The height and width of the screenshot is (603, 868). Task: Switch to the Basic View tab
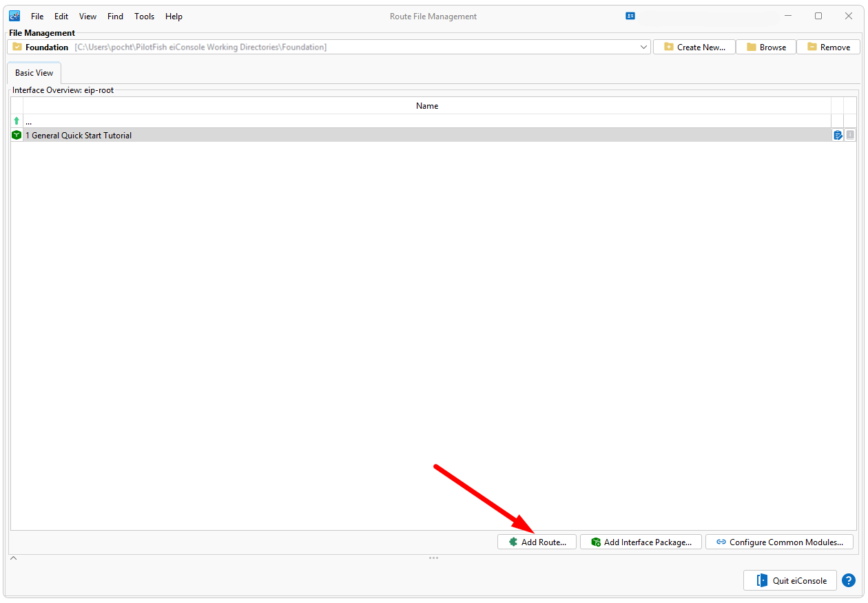[34, 73]
